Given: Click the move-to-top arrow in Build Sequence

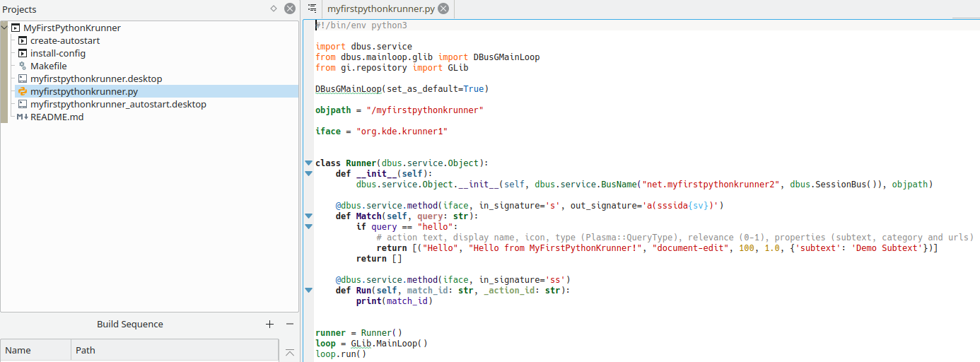Looking at the screenshot, I should [x=289, y=352].
